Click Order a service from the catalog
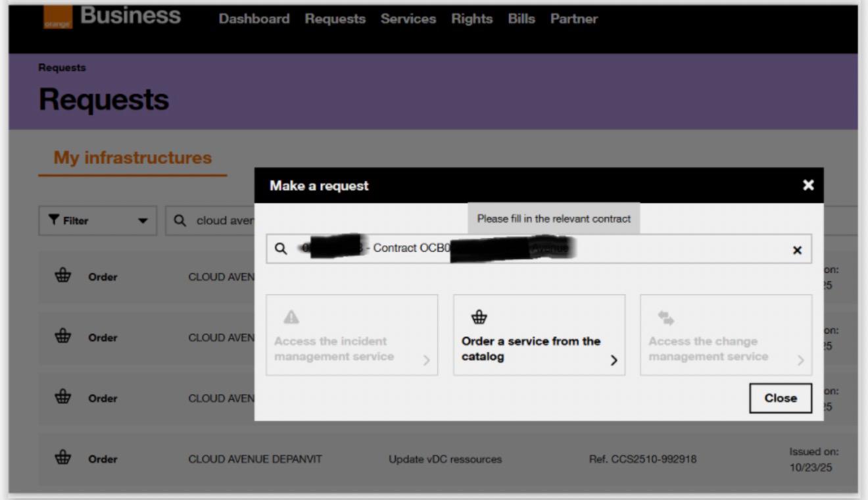The image size is (868, 500). 531,349
